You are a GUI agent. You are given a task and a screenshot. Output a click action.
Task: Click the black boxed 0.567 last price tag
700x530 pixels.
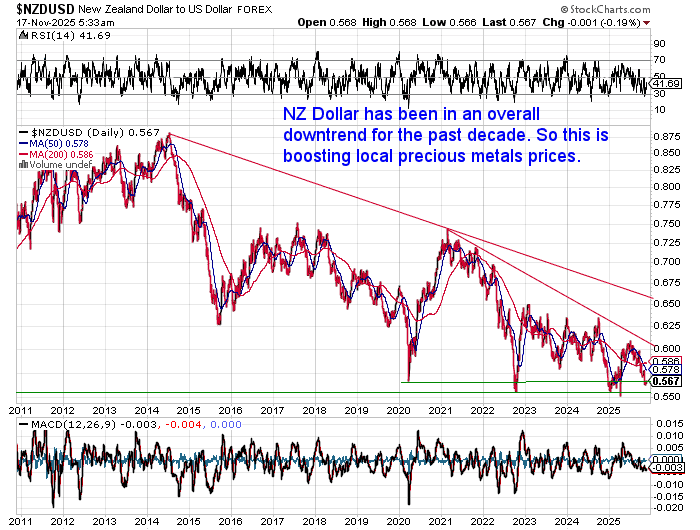(665, 381)
